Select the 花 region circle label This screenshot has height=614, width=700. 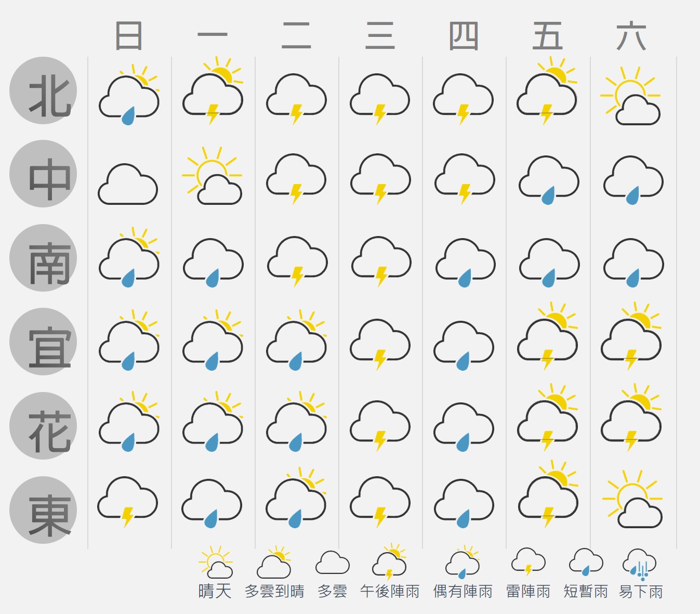43,426
